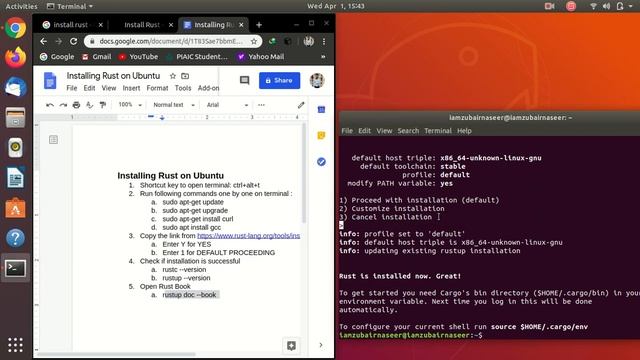The image size is (640, 360).
Task: Click the blue Share button
Action: (x=280, y=80)
